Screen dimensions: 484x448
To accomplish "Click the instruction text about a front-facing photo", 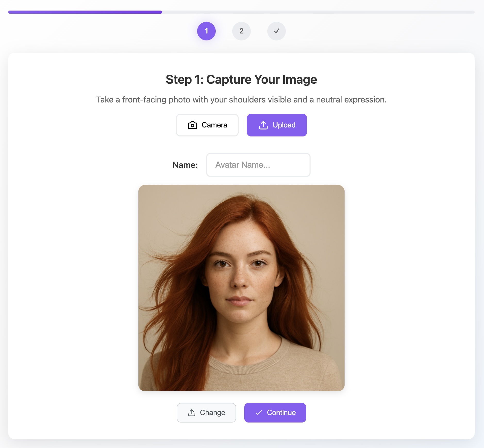I will pyautogui.click(x=241, y=99).
